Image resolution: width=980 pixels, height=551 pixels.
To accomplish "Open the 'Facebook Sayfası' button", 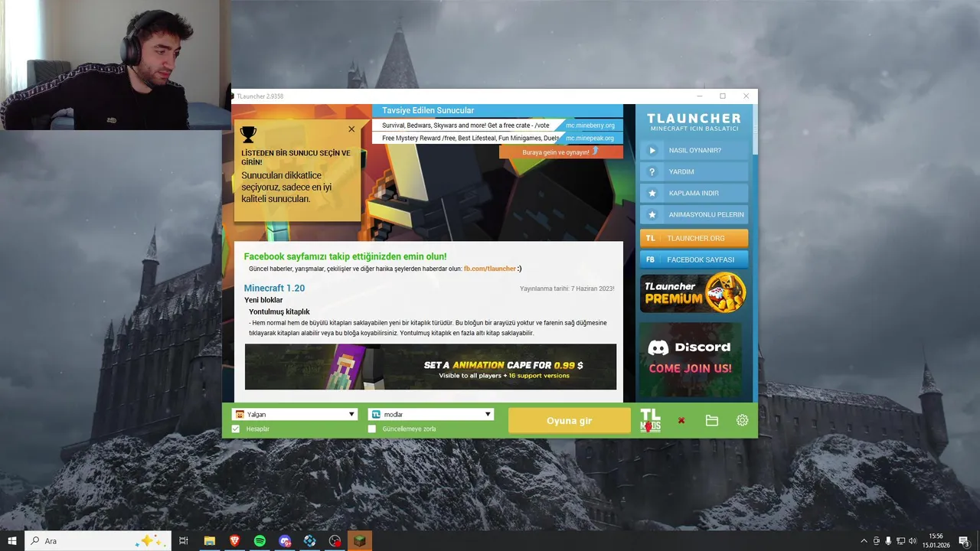I will 694,259.
